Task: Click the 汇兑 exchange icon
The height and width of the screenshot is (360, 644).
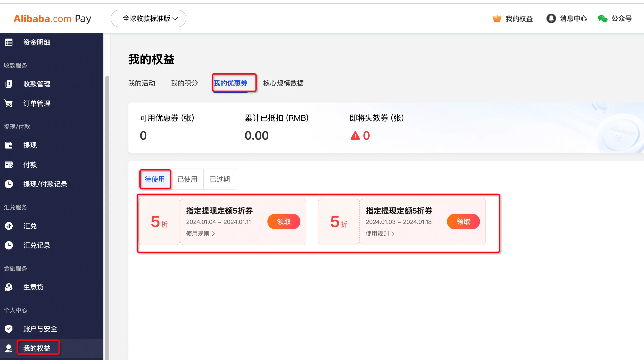Action: [9, 226]
